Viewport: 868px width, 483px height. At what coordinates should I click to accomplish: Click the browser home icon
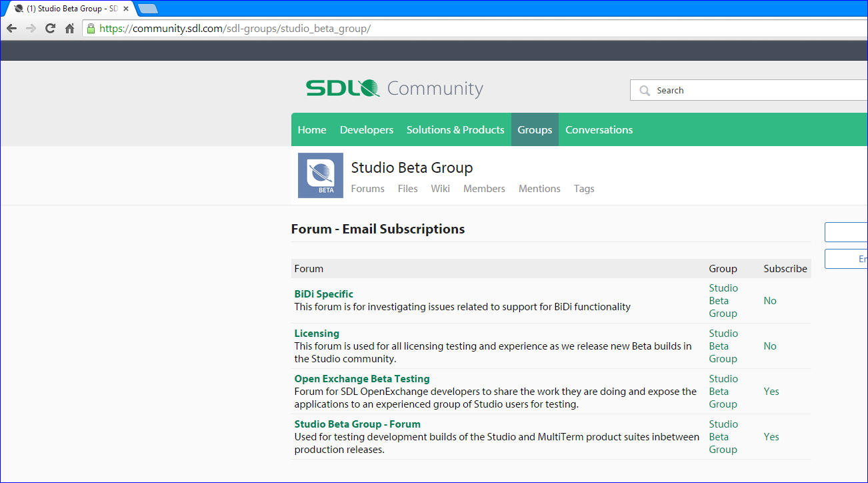pos(69,29)
